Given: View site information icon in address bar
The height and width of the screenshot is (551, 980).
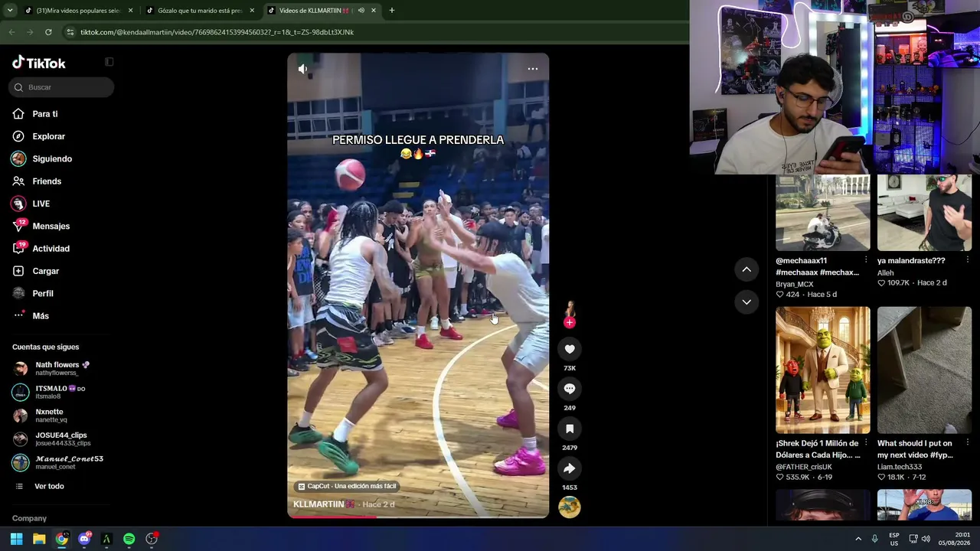Looking at the screenshot, I should click(70, 32).
